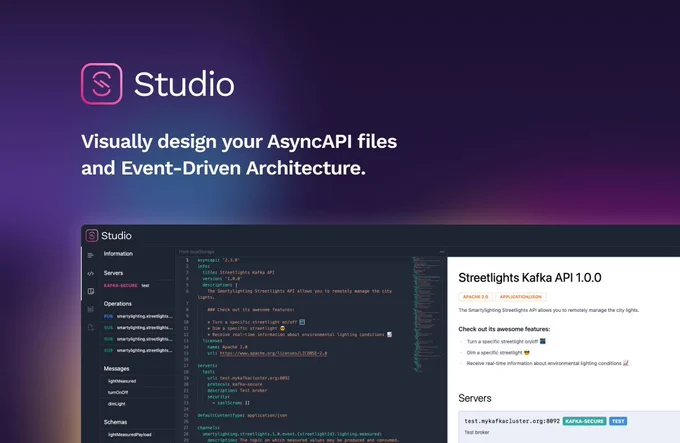Toggle the navigation panel sidebar icon
Screen dimensions: 680x443
[x=91, y=255]
